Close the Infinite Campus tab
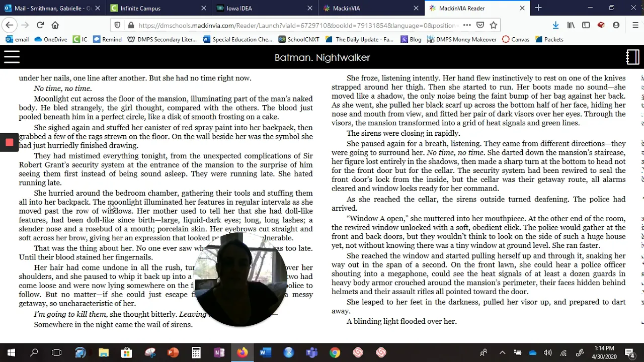 point(204,8)
